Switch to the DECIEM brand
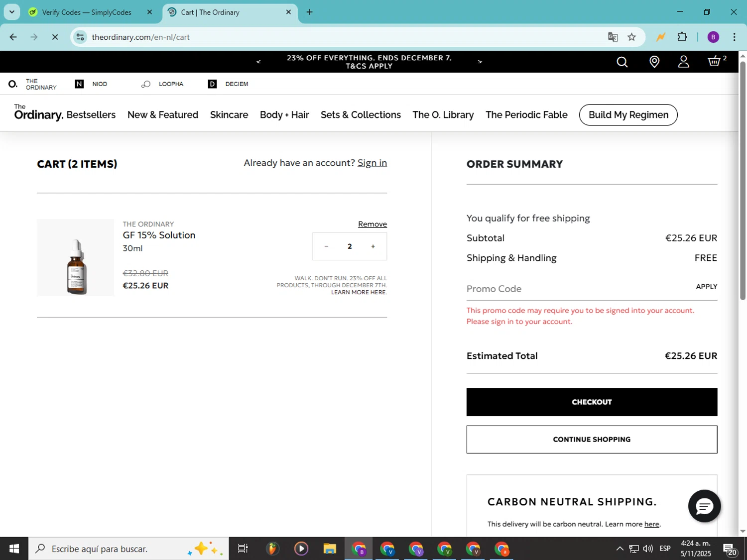This screenshot has height=560, width=747. pyautogui.click(x=228, y=84)
